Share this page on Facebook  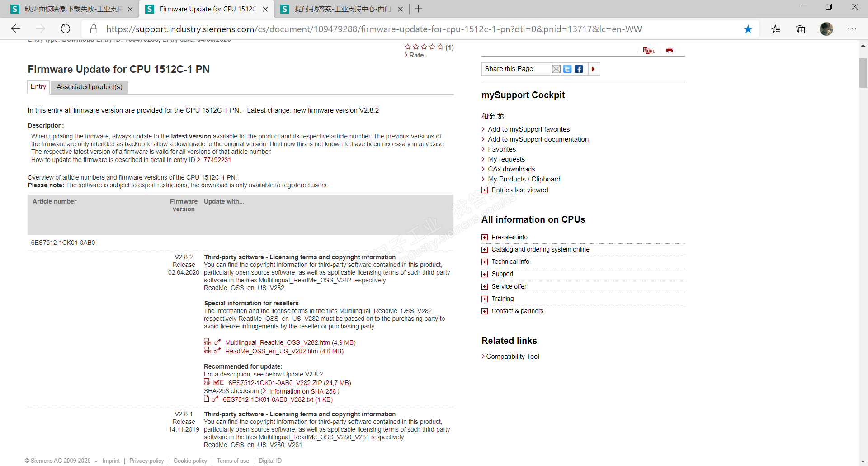click(579, 69)
